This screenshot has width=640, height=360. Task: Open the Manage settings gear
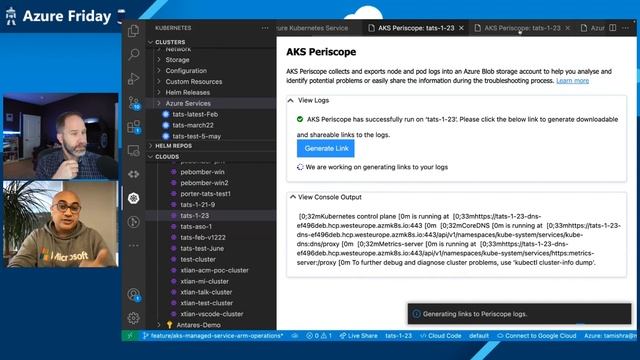[x=133, y=318]
